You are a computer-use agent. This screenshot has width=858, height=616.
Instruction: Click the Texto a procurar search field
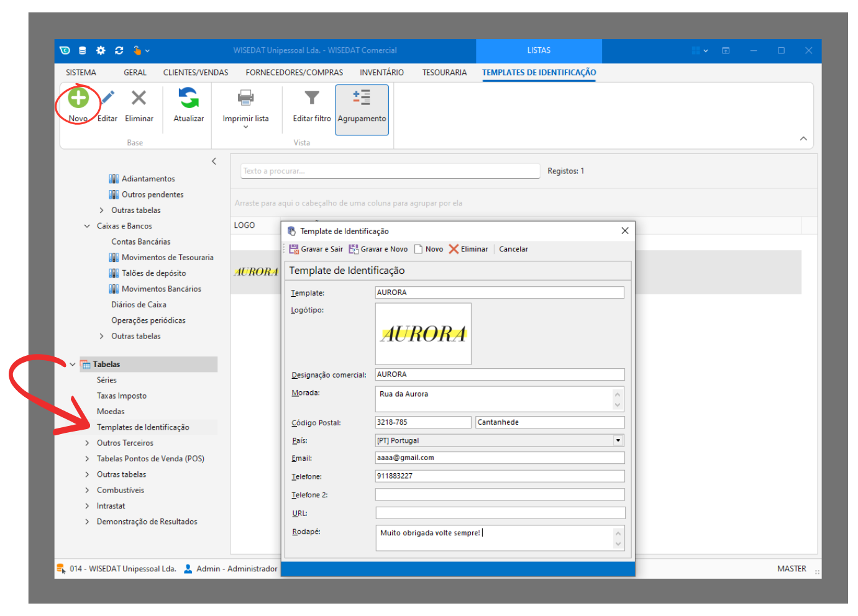click(390, 171)
